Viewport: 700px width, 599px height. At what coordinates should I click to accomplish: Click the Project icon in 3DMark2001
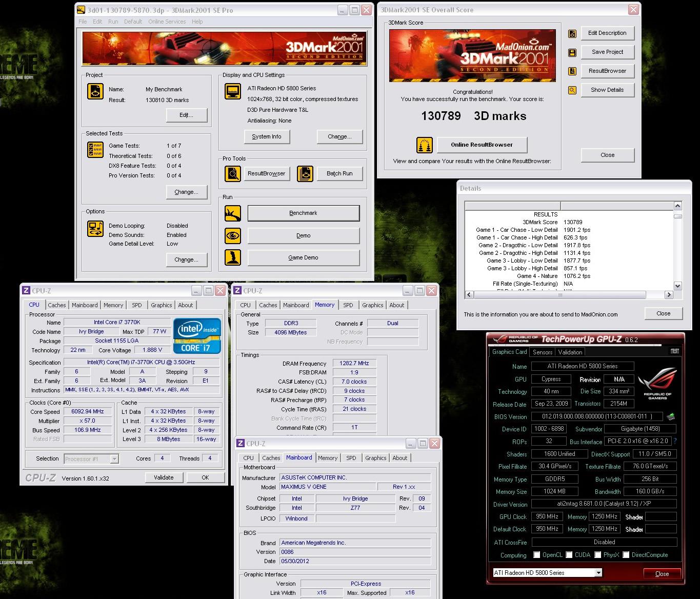[x=95, y=91]
